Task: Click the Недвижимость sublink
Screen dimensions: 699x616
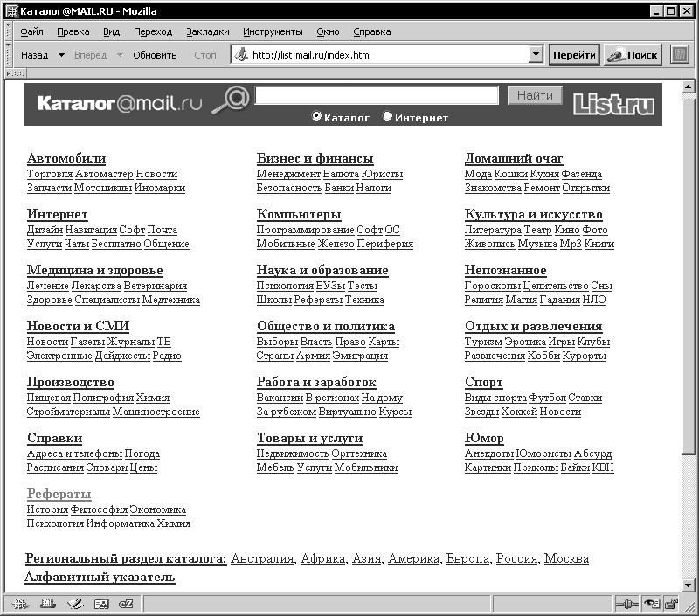Action: (293, 453)
